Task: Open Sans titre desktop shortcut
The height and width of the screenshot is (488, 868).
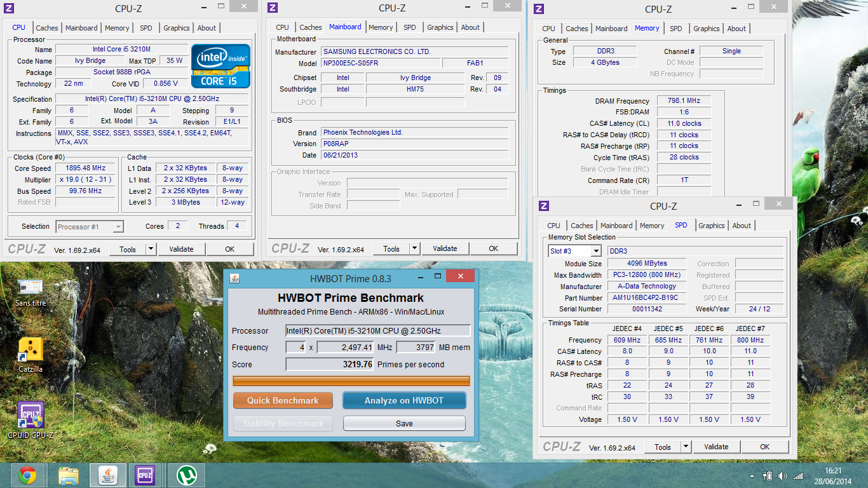Action: click(31, 292)
